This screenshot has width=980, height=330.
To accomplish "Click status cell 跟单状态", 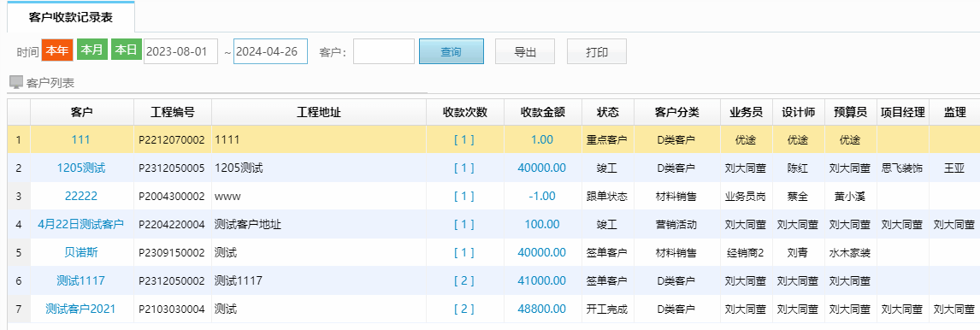I will pos(607,197).
